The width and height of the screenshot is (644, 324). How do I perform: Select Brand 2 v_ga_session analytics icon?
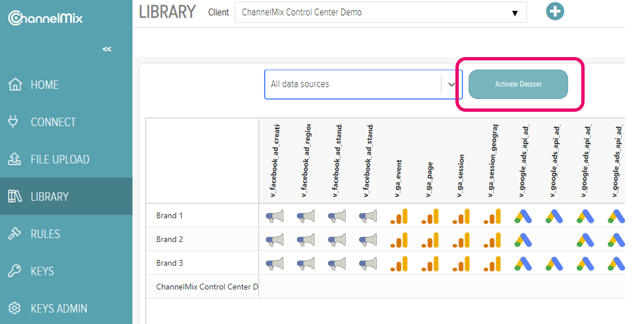461,240
